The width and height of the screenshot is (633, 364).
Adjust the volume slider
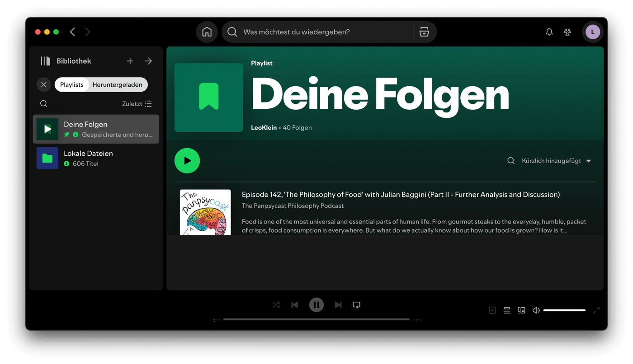tap(564, 310)
